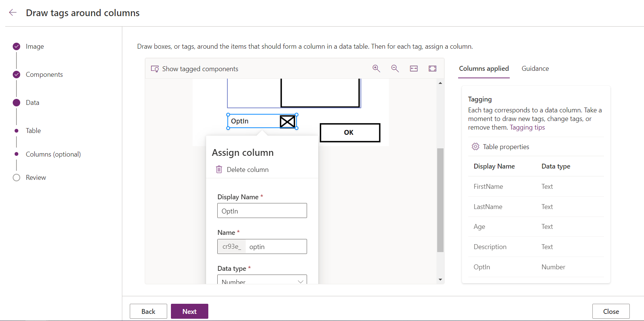Viewport: 644px width, 321px height.
Task: Click the canvas vertical scrollbar thumb
Action: click(441, 200)
